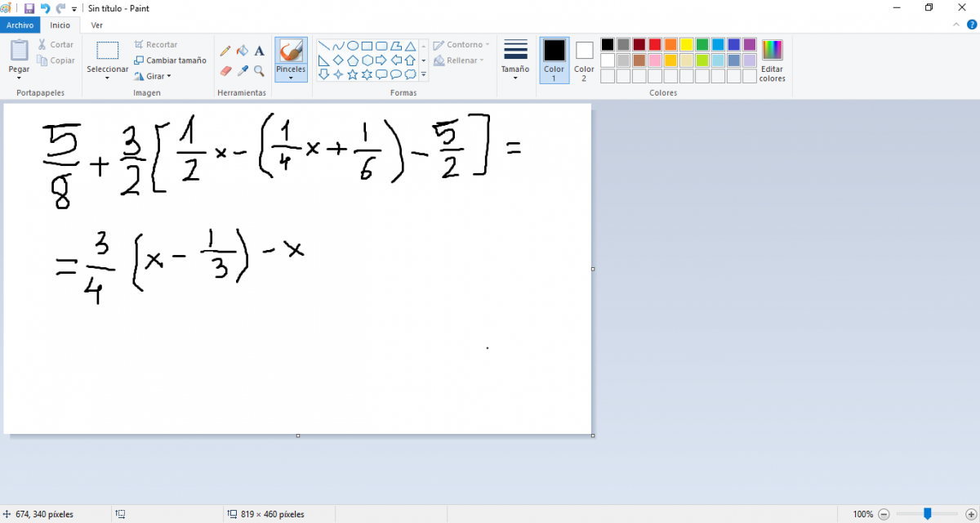Pick the Fill with color bucket tool
This screenshot has height=523, width=980.
coord(242,51)
